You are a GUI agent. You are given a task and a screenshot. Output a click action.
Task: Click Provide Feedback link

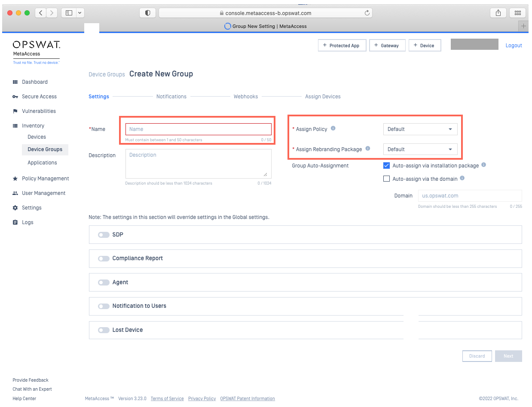pyautogui.click(x=31, y=380)
